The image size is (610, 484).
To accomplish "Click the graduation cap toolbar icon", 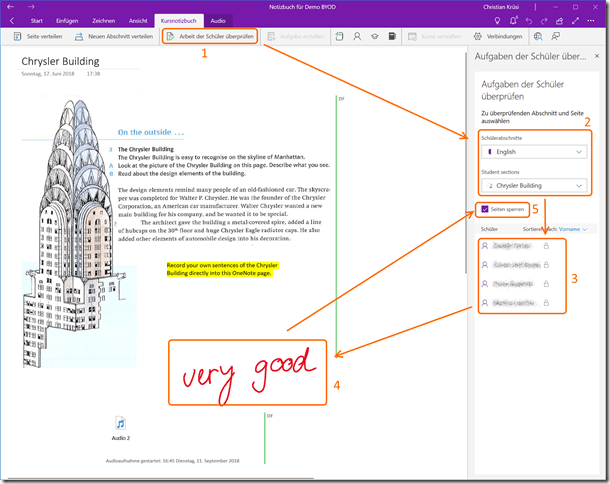I will point(375,37).
